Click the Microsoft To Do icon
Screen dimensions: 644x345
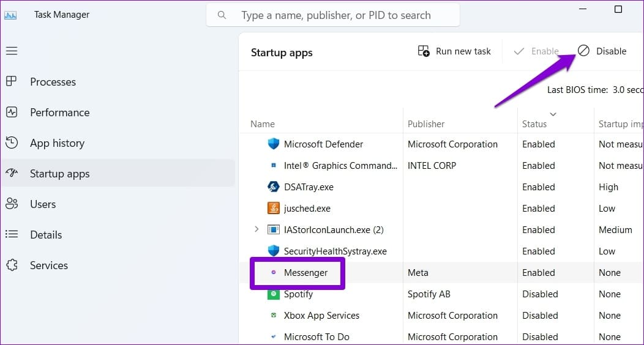274,336
